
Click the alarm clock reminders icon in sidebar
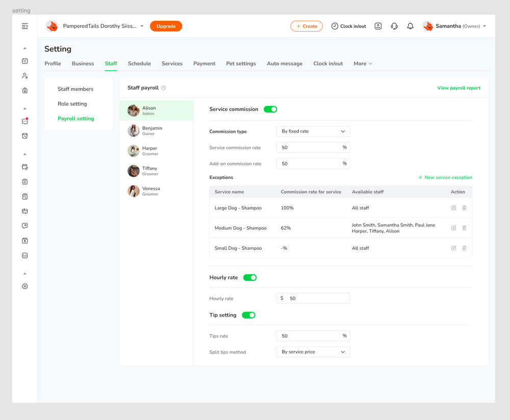click(x=24, y=136)
